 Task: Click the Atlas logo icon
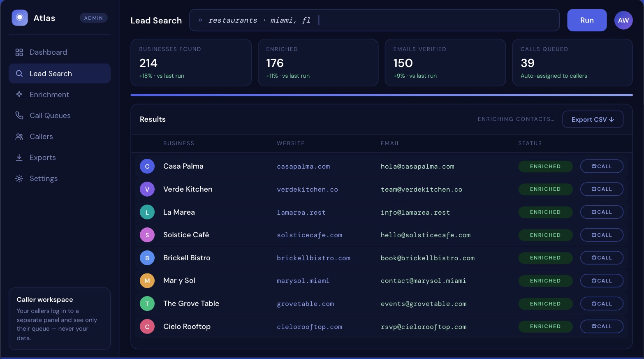[x=20, y=18]
